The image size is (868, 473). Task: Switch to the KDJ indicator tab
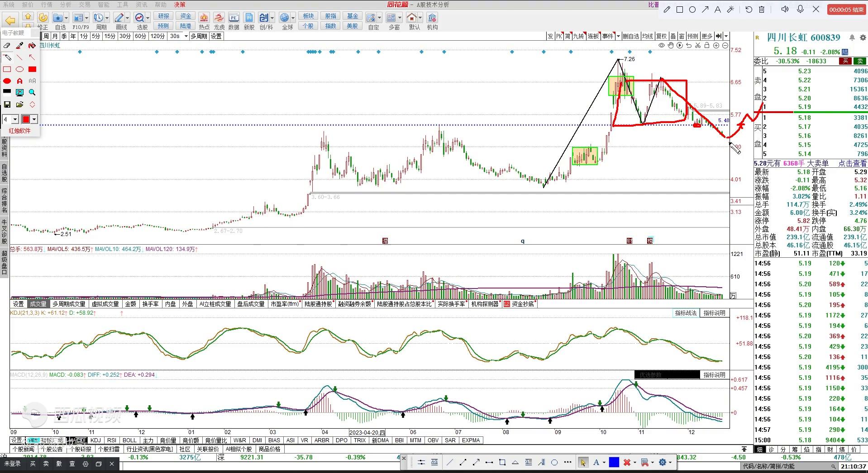tap(95, 440)
